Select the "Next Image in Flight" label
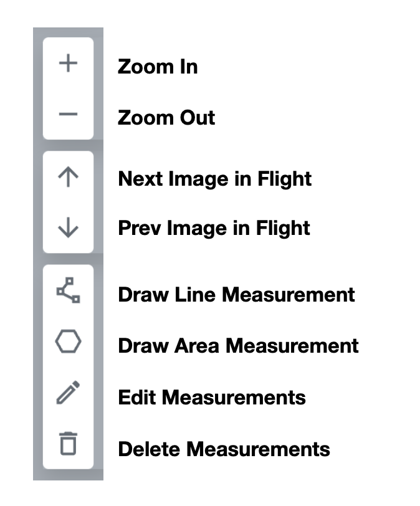The width and height of the screenshot is (420, 506). click(214, 179)
